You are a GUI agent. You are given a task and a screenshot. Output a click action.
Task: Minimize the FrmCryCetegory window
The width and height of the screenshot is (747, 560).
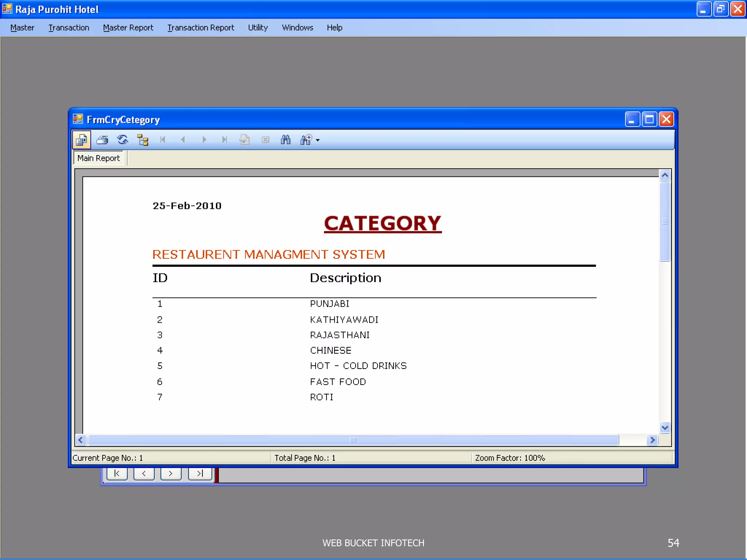point(632,119)
